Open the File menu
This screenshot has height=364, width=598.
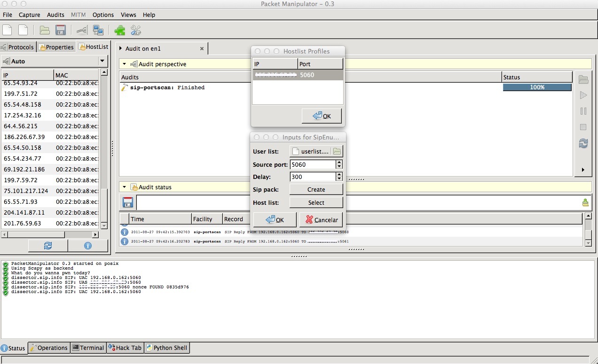(x=8, y=15)
